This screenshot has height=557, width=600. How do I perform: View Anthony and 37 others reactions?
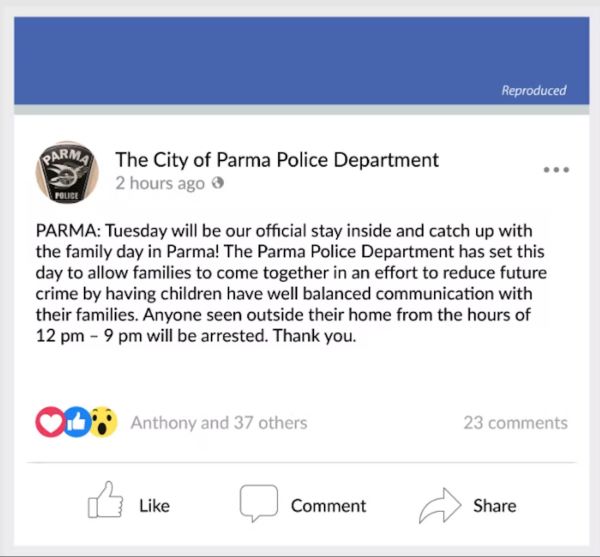click(219, 423)
